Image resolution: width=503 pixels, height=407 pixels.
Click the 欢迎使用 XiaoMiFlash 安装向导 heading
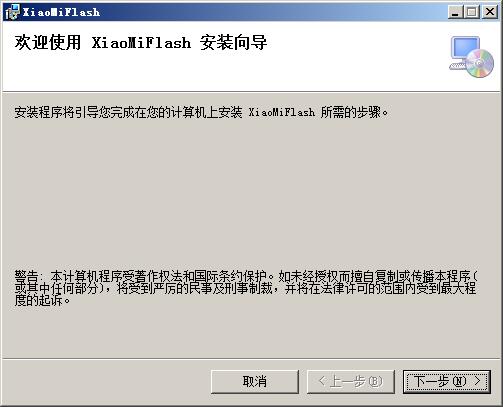point(141,43)
